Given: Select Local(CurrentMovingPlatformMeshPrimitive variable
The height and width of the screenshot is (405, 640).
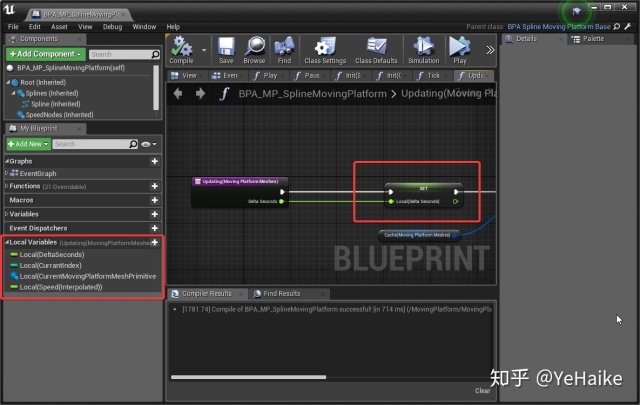Looking at the screenshot, I should 83,276.
